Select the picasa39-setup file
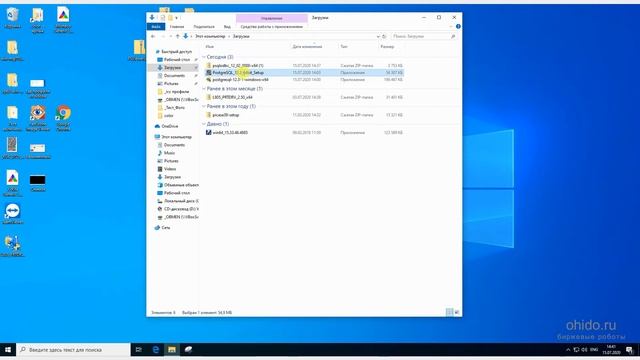640x360 pixels. 304,115
